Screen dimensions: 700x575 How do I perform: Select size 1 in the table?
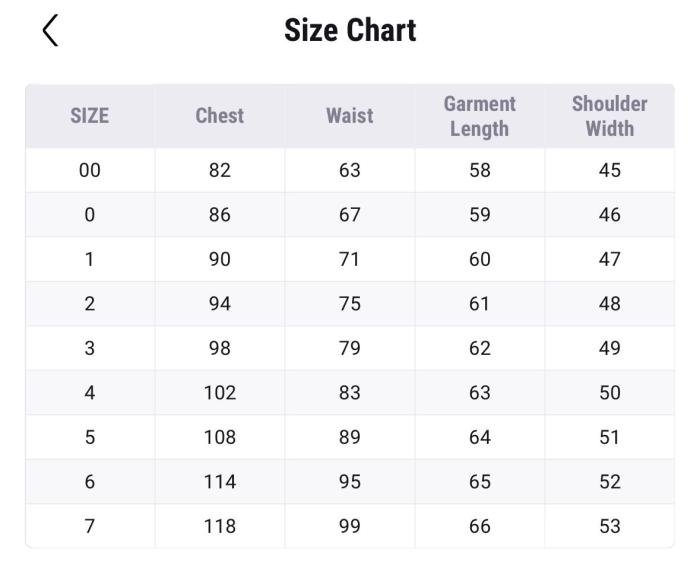89,259
